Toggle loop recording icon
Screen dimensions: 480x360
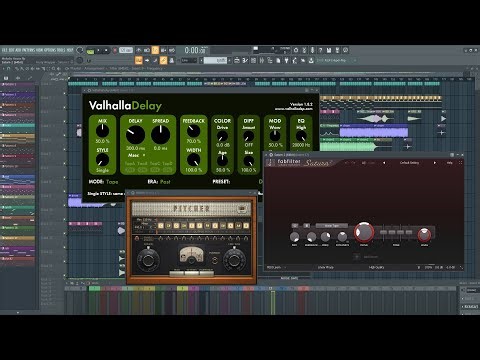(172, 50)
